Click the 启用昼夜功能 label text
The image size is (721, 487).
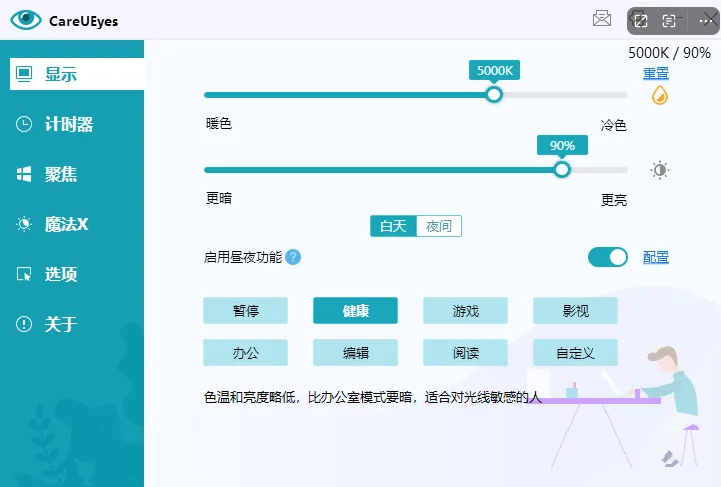(x=243, y=257)
